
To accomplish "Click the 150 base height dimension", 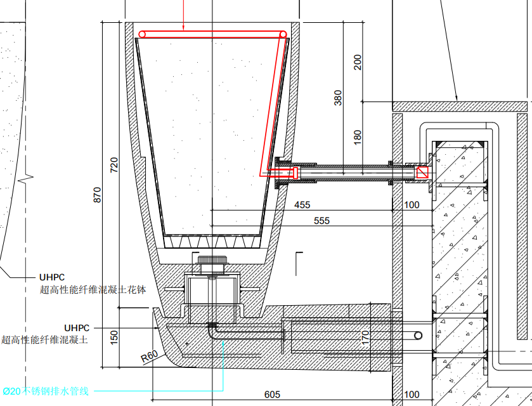I will pos(114,337).
